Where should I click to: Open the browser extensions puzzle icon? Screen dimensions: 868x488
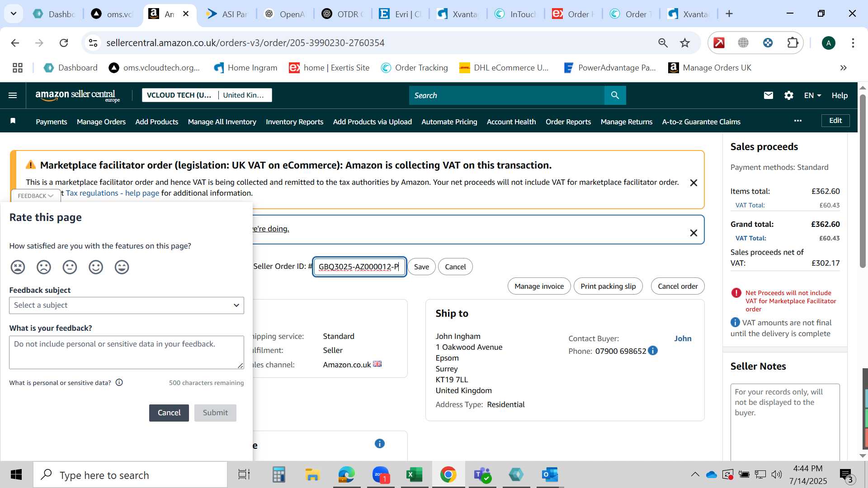tap(793, 43)
